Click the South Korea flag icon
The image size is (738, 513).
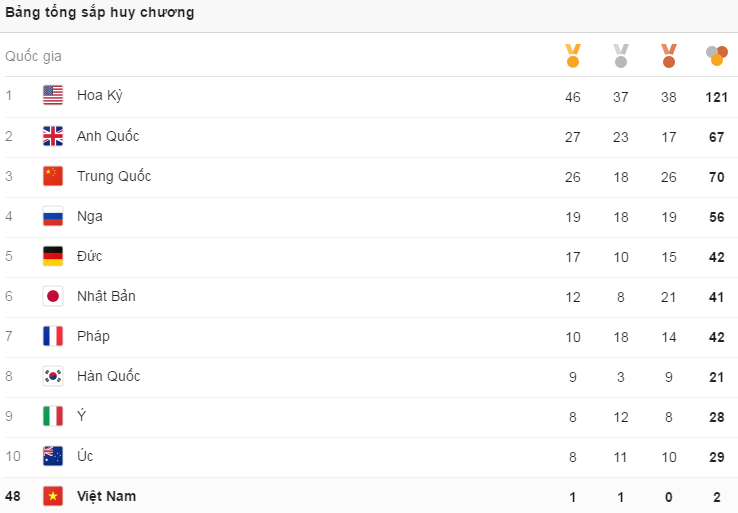(x=53, y=376)
